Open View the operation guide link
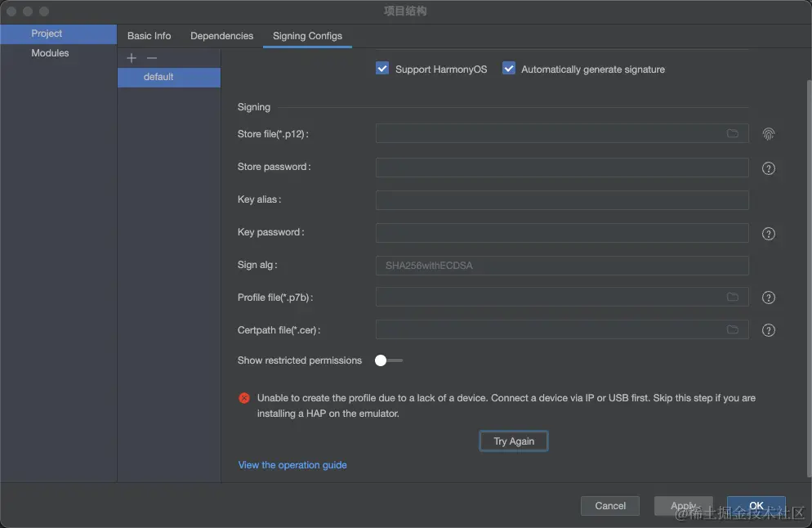This screenshot has height=528, width=812. pos(292,465)
